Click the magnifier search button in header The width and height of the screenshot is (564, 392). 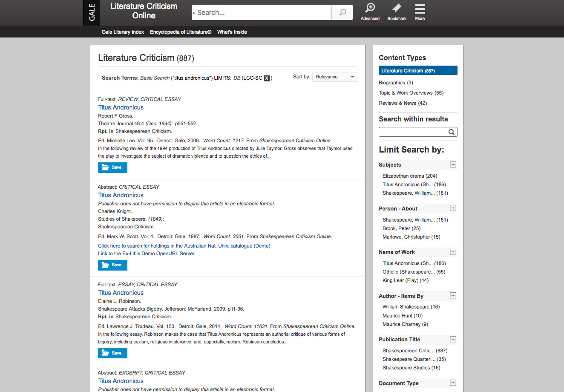(342, 12)
